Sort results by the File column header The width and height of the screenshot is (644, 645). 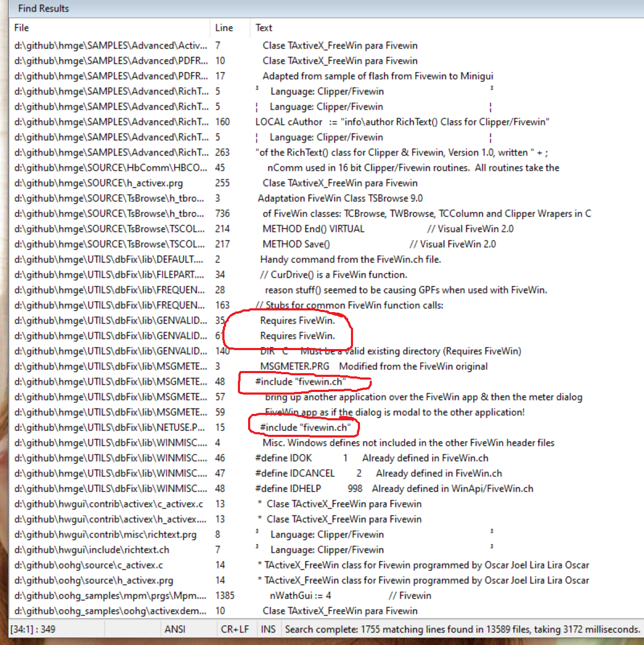point(109,28)
